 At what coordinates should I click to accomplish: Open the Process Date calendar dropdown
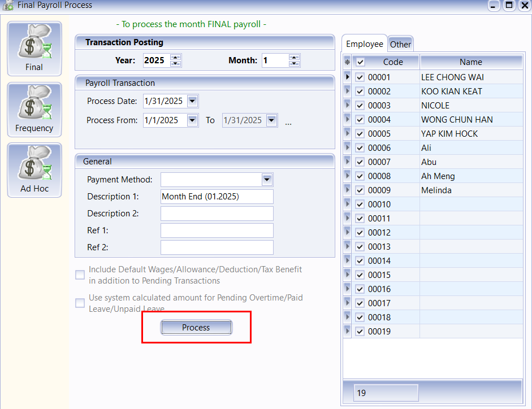(192, 101)
